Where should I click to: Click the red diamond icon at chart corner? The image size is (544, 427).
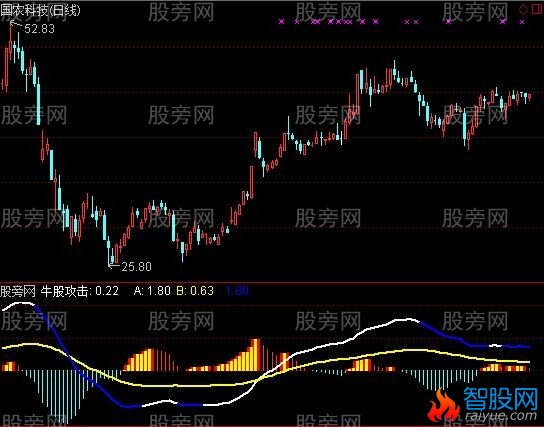[523, 10]
